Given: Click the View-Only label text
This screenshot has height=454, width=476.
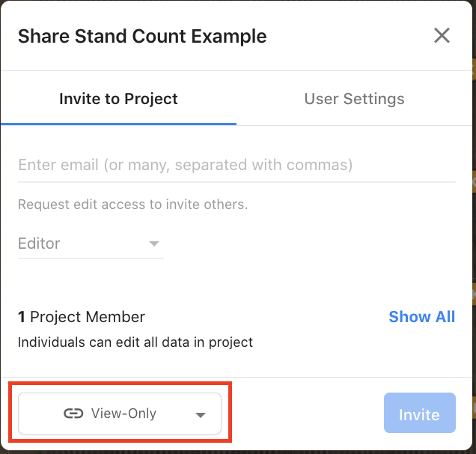Looking at the screenshot, I should (123, 414).
